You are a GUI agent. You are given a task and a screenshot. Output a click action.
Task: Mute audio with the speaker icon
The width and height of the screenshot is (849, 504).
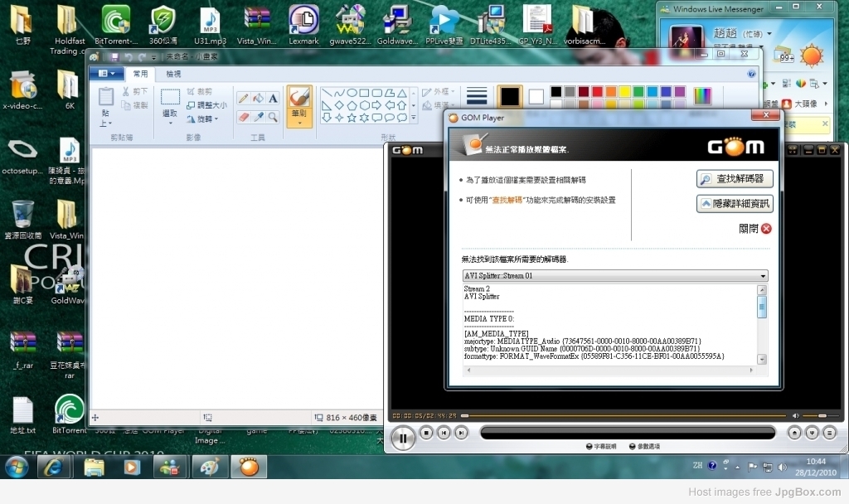796,415
